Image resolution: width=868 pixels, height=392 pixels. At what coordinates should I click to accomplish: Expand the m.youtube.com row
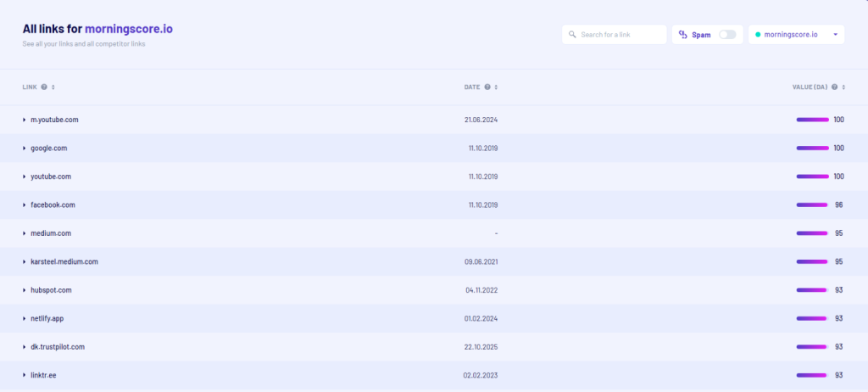(x=25, y=120)
